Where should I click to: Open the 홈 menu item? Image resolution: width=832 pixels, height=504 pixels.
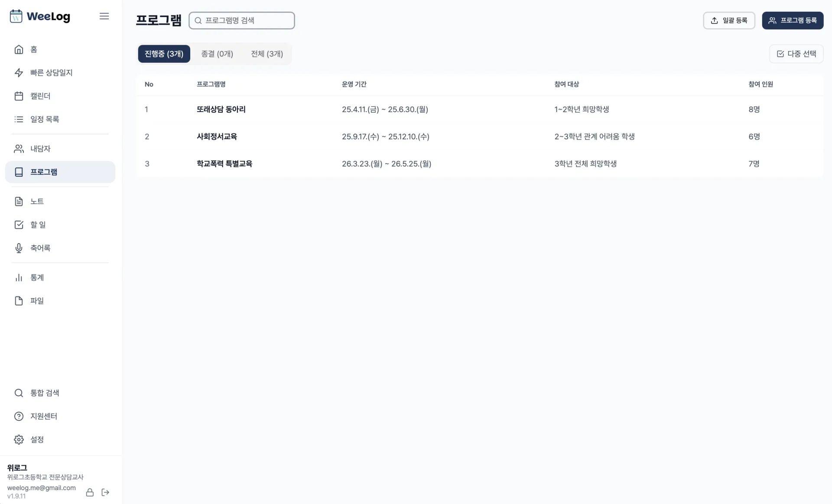click(x=60, y=49)
